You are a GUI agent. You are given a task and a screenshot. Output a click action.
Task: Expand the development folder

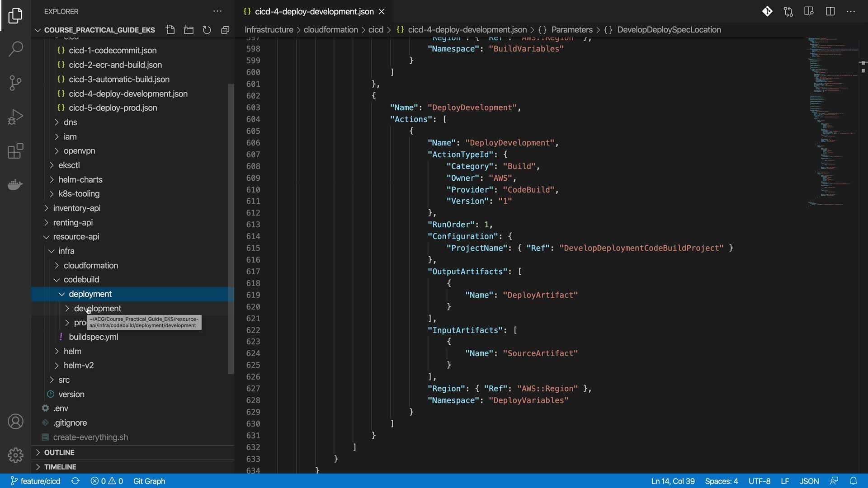click(x=97, y=308)
